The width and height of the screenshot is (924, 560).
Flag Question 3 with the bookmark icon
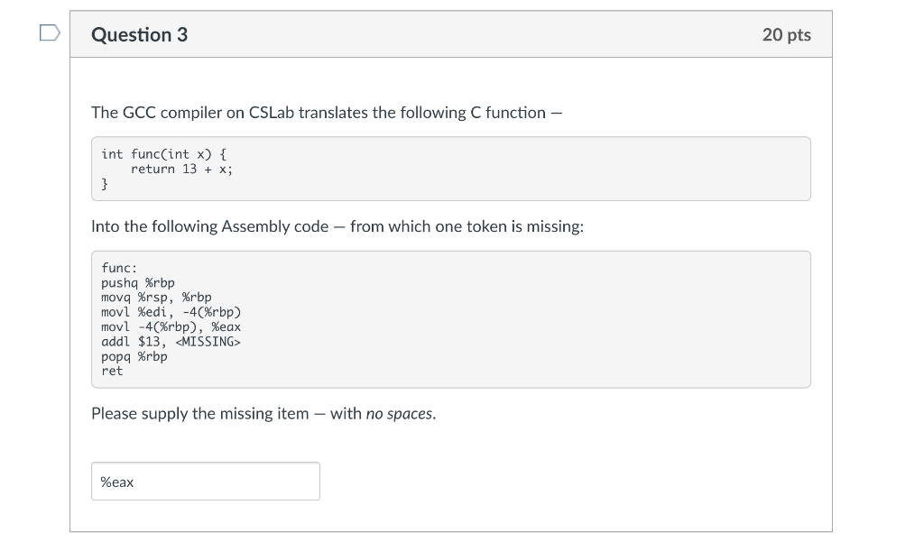pyautogui.click(x=51, y=33)
